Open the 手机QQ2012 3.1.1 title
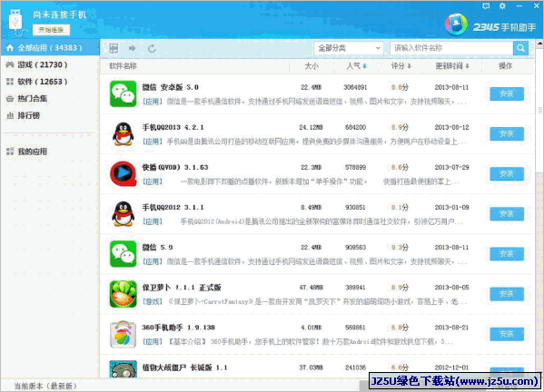The height and width of the screenshot is (392, 544). coord(173,207)
